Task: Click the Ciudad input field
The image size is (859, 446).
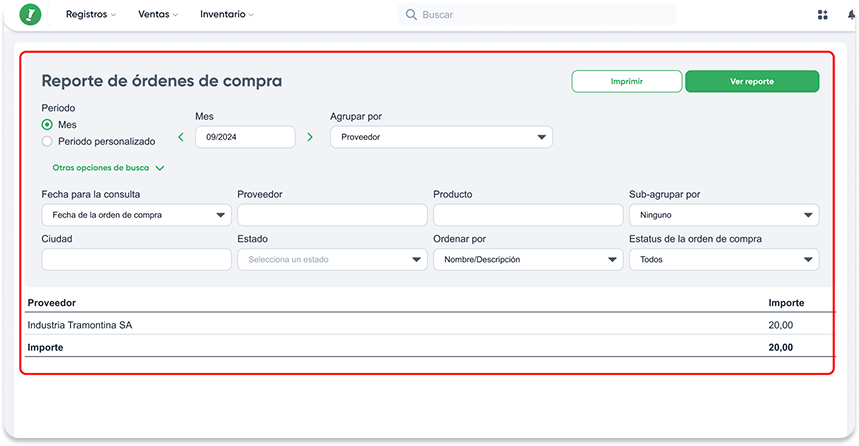Action: tap(136, 259)
